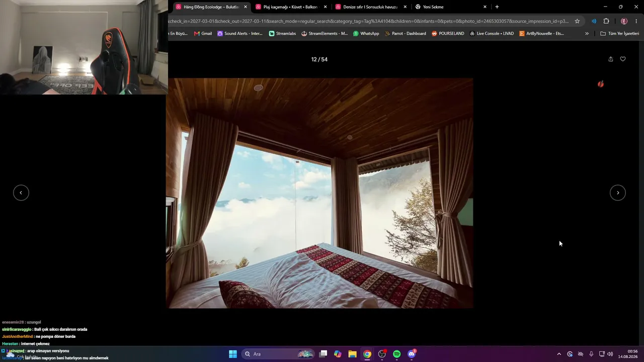644x362 pixels.
Task: Switch to the Denize sıfır Sonsuzluk havuzu tab
Action: pos(371,7)
